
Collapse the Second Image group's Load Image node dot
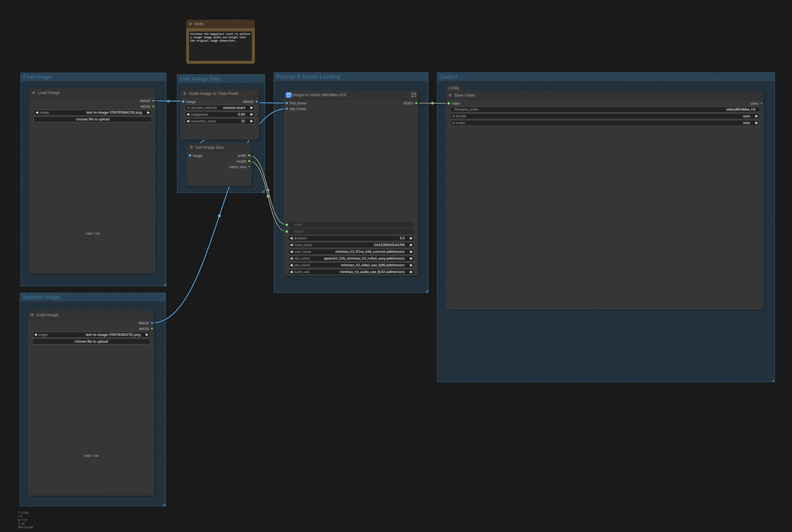[x=32, y=315]
